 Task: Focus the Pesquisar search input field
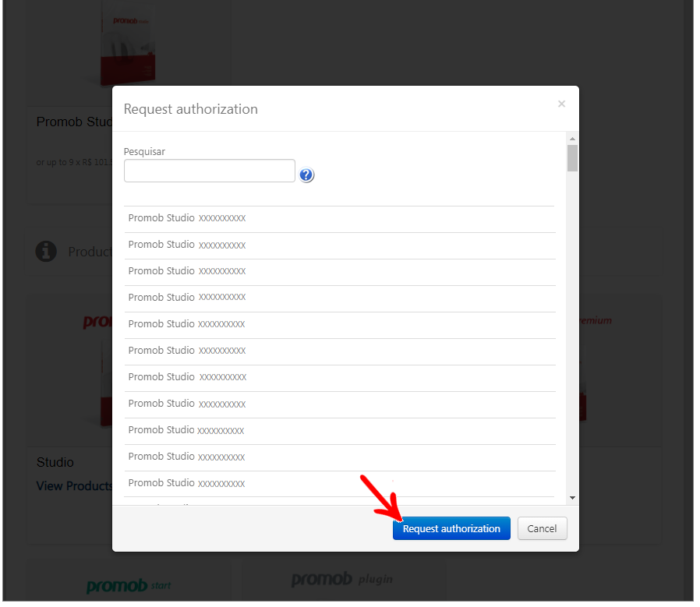point(210,171)
